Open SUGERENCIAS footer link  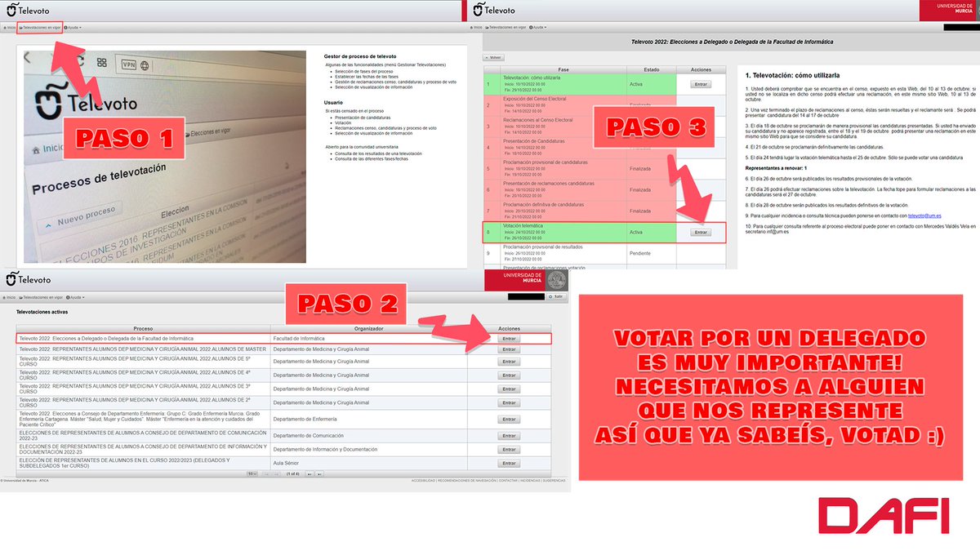554,481
